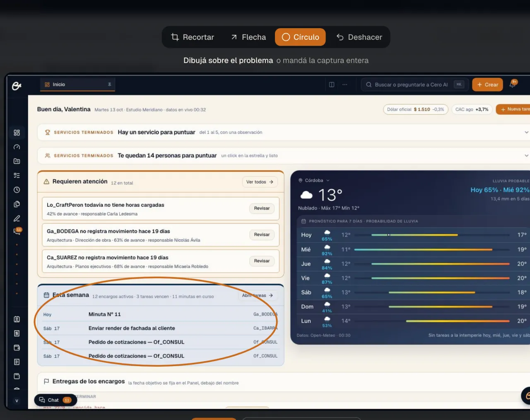Image resolution: width=530 pixels, height=420 pixels.
Task: Toggle the pin on Inicio tab
Action: pyautogui.click(x=110, y=84)
